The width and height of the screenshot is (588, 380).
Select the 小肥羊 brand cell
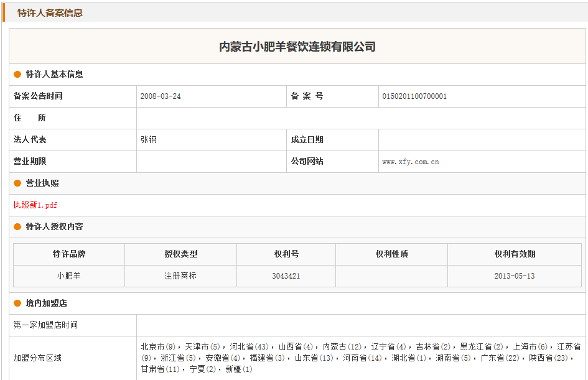[x=69, y=276]
